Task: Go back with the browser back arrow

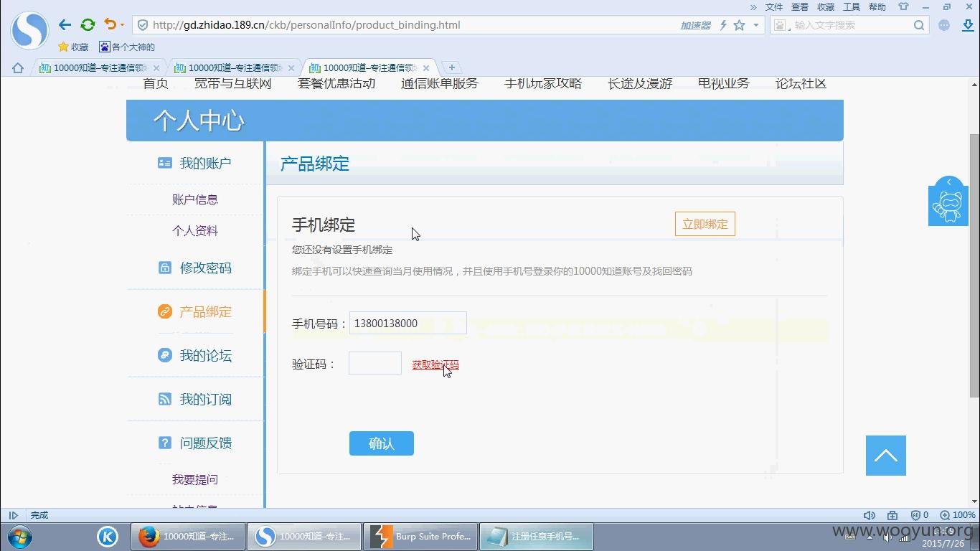Action: (65, 25)
